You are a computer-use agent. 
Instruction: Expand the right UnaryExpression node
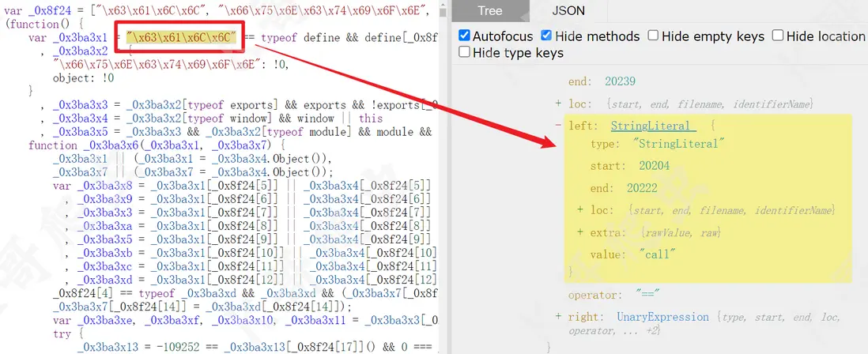559,317
